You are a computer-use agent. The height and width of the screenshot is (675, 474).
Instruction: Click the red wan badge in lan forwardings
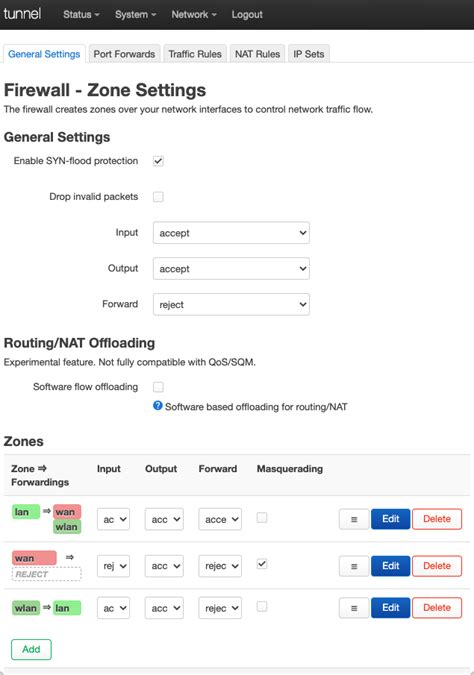click(x=67, y=511)
